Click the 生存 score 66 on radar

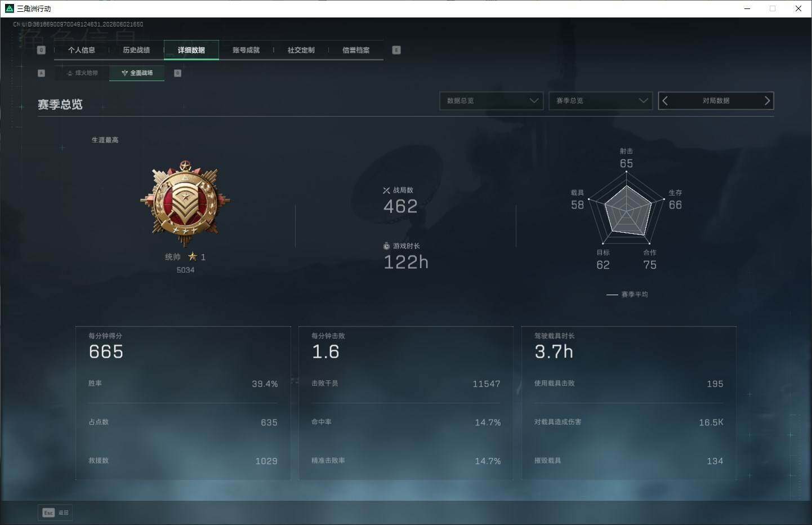[675, 205]
